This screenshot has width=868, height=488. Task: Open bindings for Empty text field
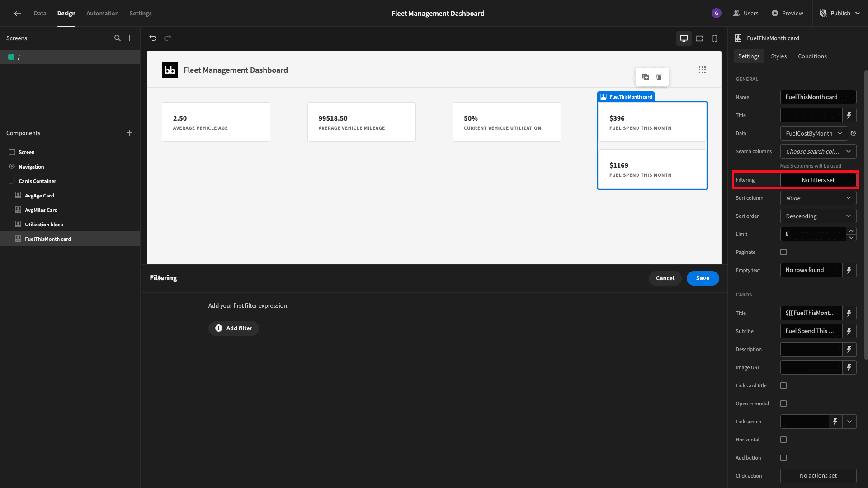(849, 270)
